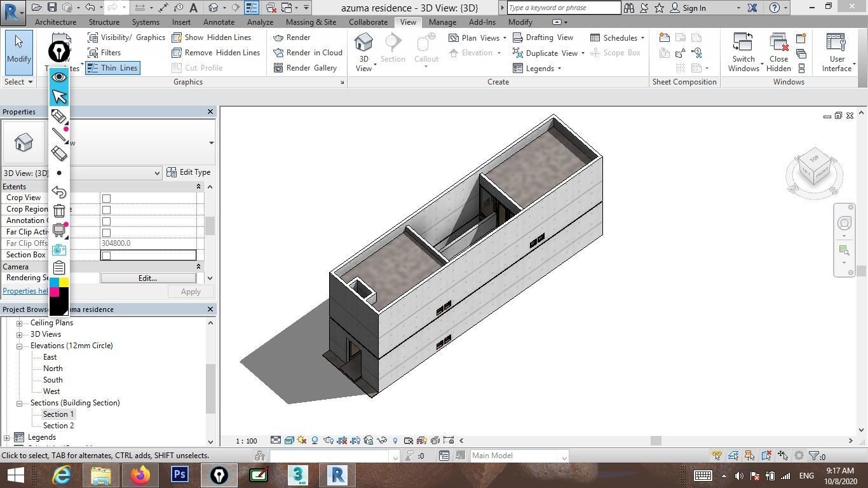Click the Edit Type button
The width and height of the screenshot is (868, 488).
188,172
